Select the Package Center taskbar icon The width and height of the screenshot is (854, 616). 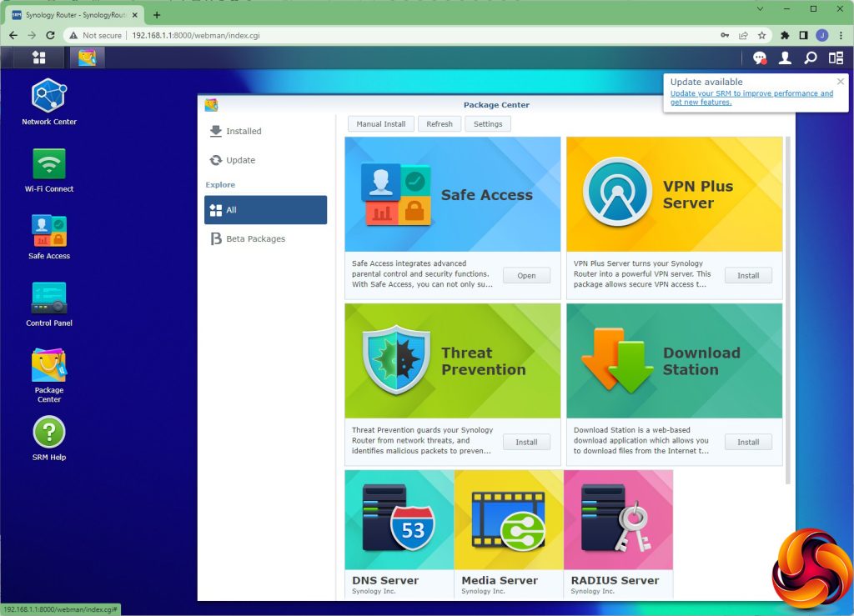coord(87,58)
